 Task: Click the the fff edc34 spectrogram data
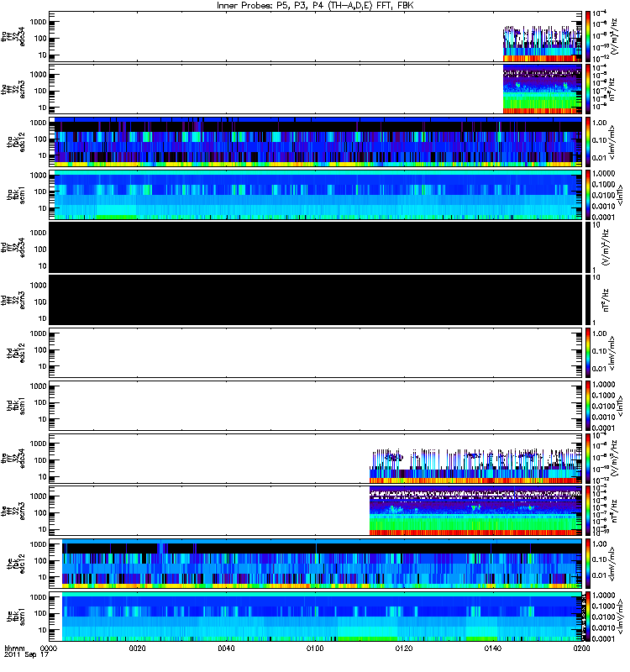click(475, 466)
